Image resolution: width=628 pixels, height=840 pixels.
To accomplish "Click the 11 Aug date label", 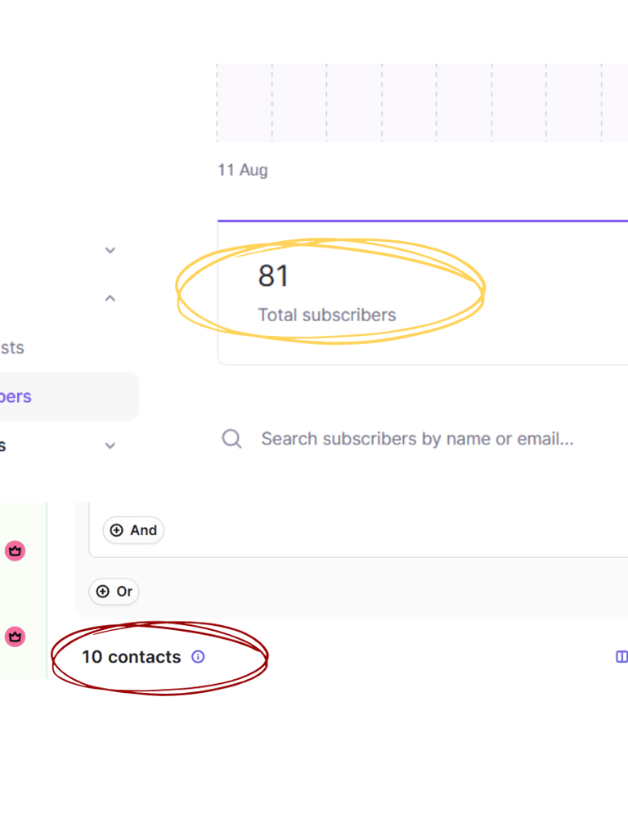I will point(243,170).
